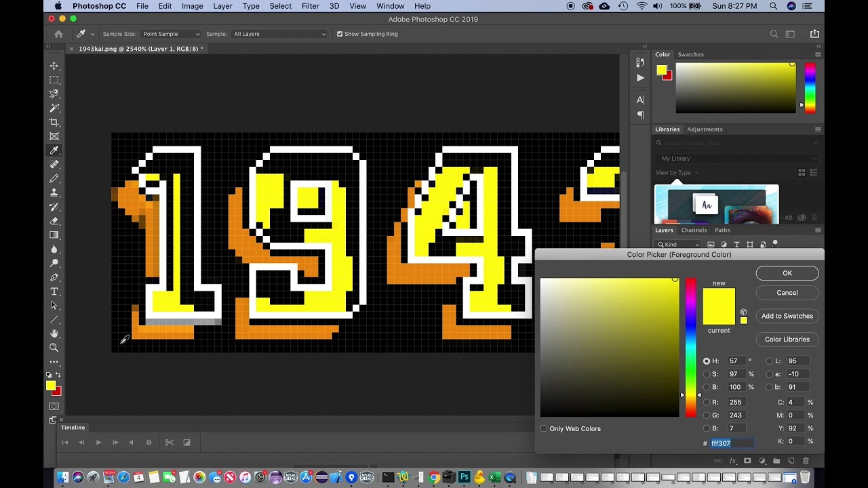Expand the View by Type menu
This screenshot has height=488, width=868.
(x=677, y=173)
